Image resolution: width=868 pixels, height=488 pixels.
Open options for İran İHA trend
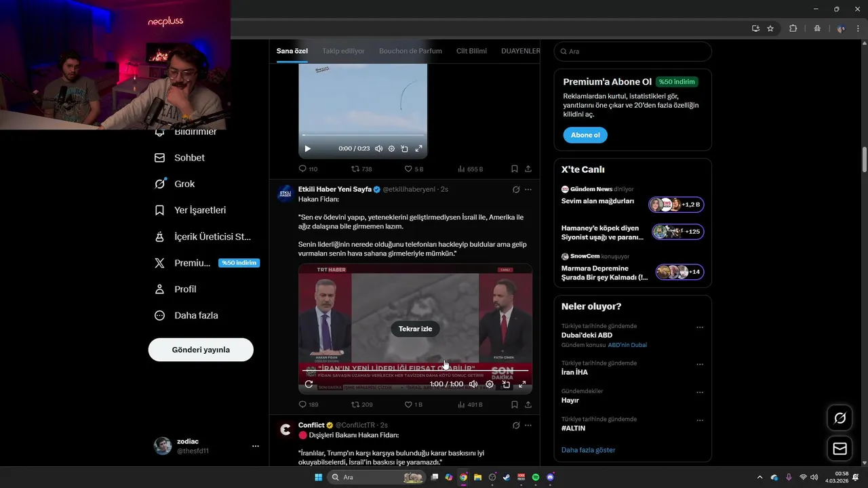(700, 365)
